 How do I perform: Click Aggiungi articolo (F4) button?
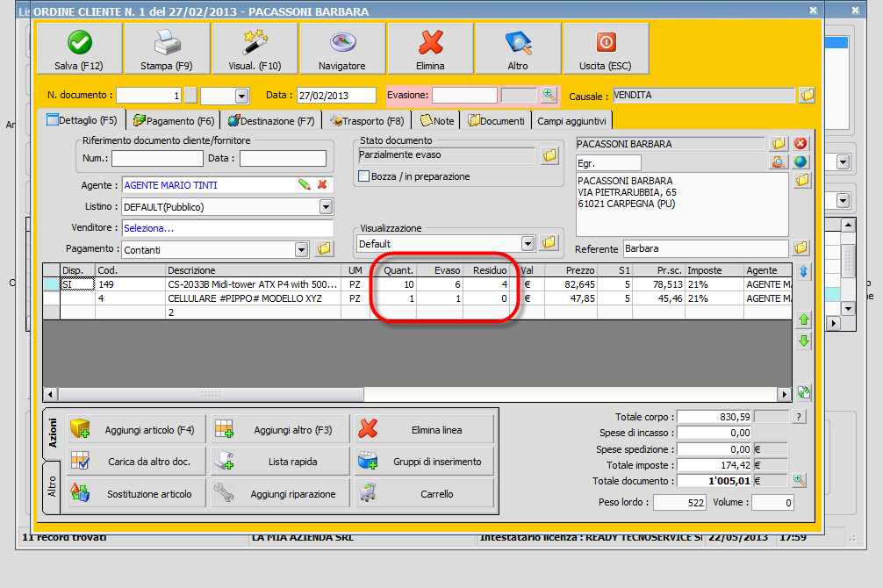(x=137, y=430)
